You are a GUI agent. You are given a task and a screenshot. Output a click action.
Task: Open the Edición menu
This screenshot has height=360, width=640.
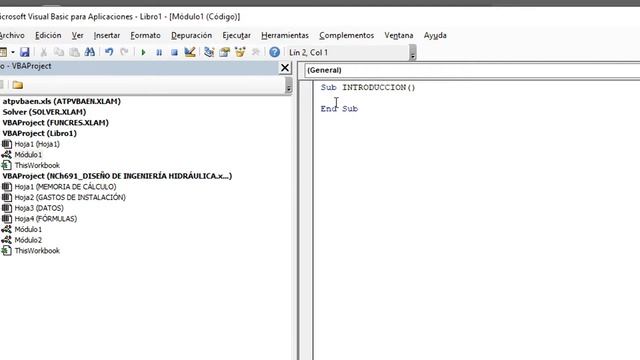tap(48, 36)
